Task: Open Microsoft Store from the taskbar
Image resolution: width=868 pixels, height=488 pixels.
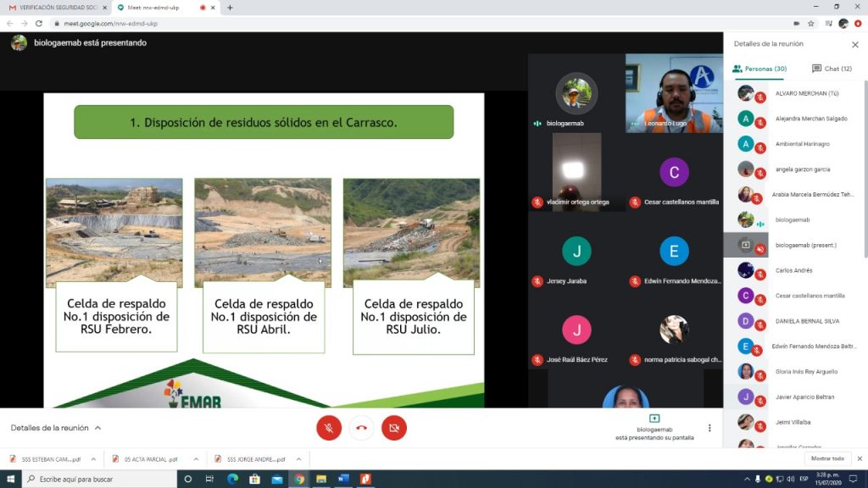Action: 254,480
